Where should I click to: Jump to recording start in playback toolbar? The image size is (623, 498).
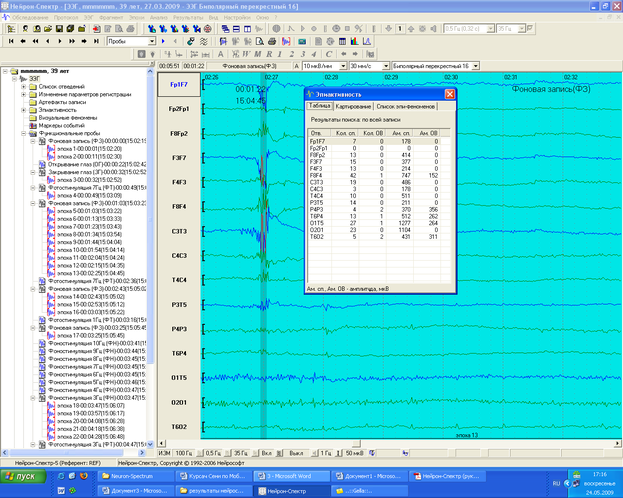[9, 42]
